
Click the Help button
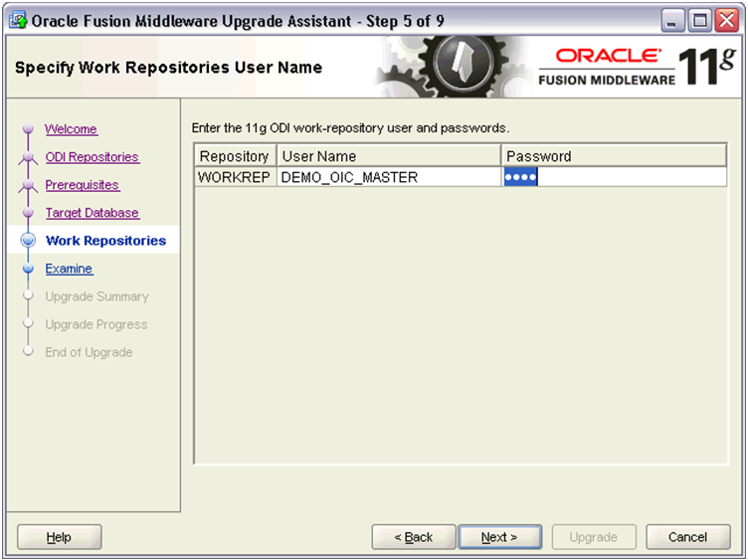point(59,537)
